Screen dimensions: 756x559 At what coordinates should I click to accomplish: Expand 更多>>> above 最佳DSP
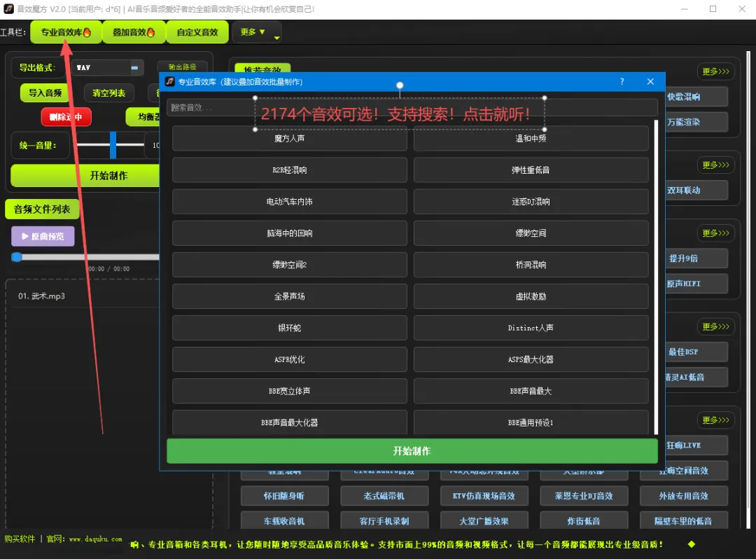(x=715, y=327)
